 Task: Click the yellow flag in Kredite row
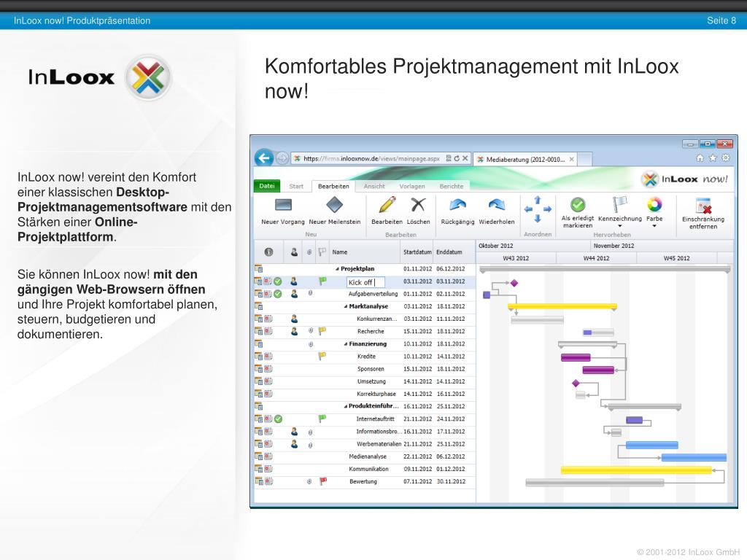322,356
